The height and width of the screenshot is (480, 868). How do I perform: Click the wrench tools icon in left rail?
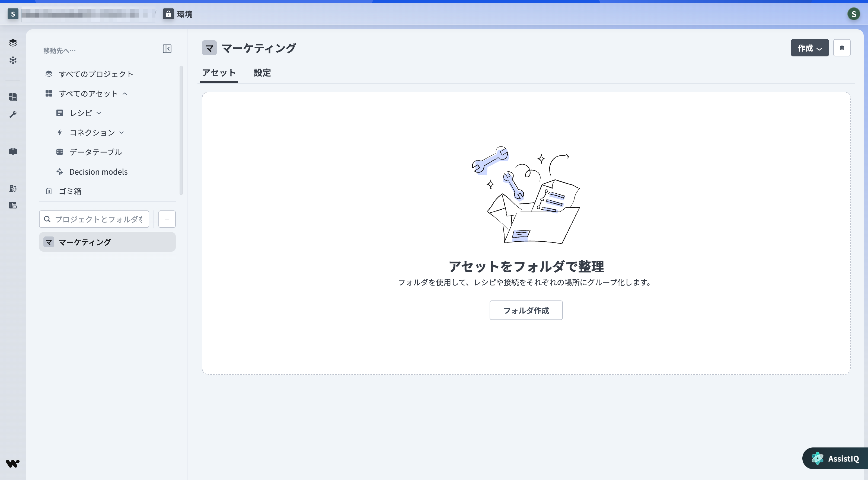(x=13, y=114)
